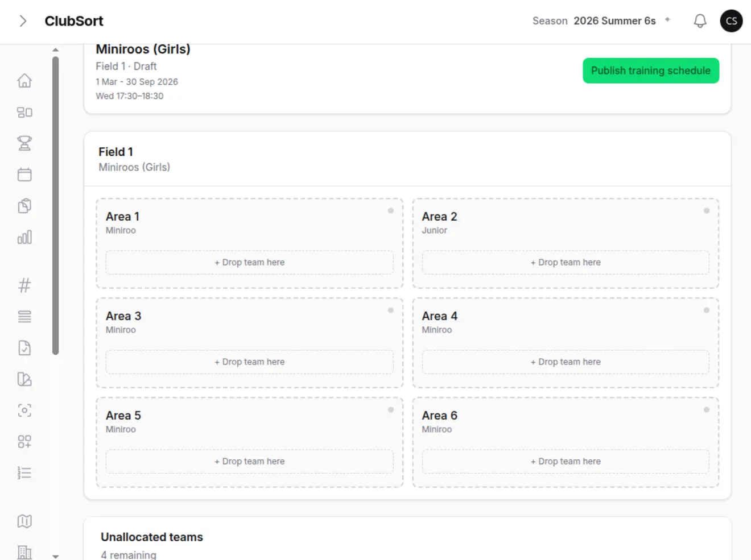Open the stacked rows icon in sidebar
Image resolution: width=751 pixels, height=560 pixels.
click(x=24, y=317)
